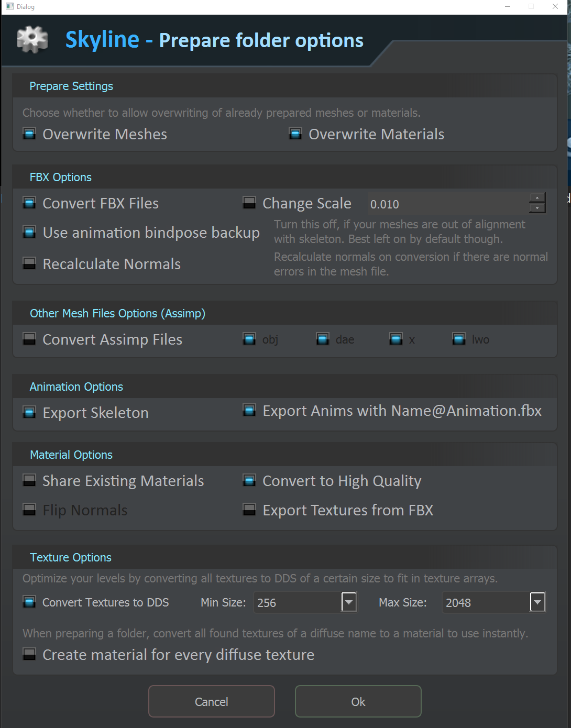The width and height of the screenshot is (571, 728).
Task: Enable Share Existing Materials
Action: [x=30, y=481]
